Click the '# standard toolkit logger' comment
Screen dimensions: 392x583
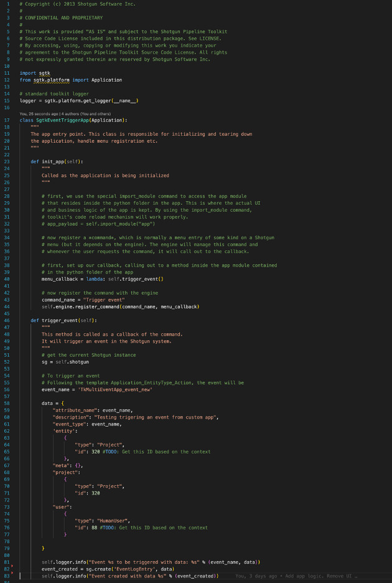[x=54, y=93]
